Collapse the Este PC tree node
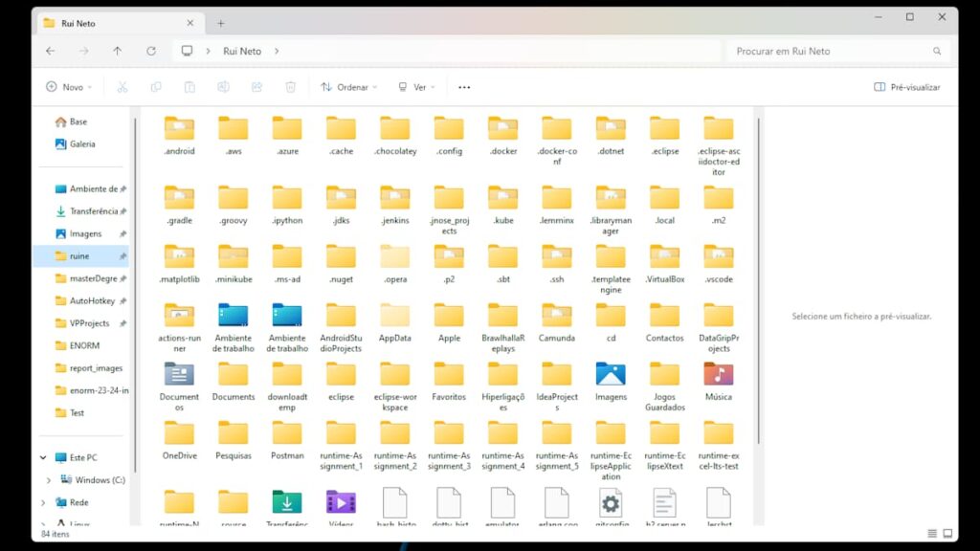This screenshot has width=980, height=551. point(43,458)
